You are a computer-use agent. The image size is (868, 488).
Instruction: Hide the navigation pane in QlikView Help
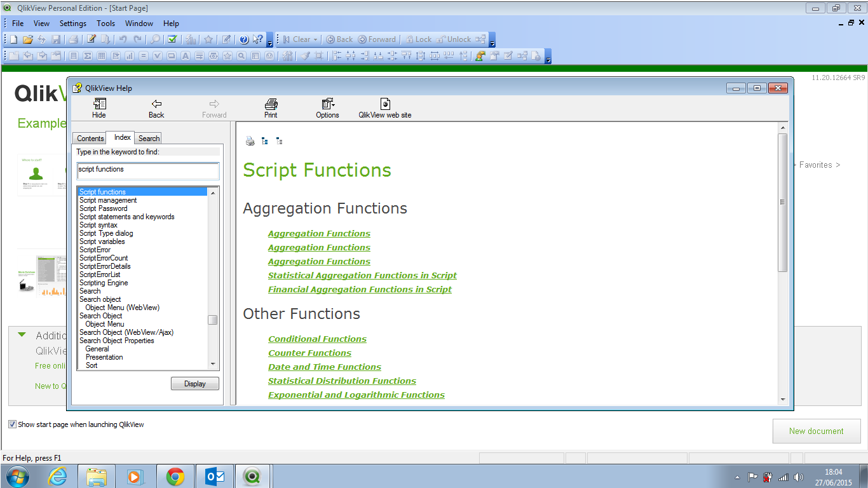coord(99,108)
